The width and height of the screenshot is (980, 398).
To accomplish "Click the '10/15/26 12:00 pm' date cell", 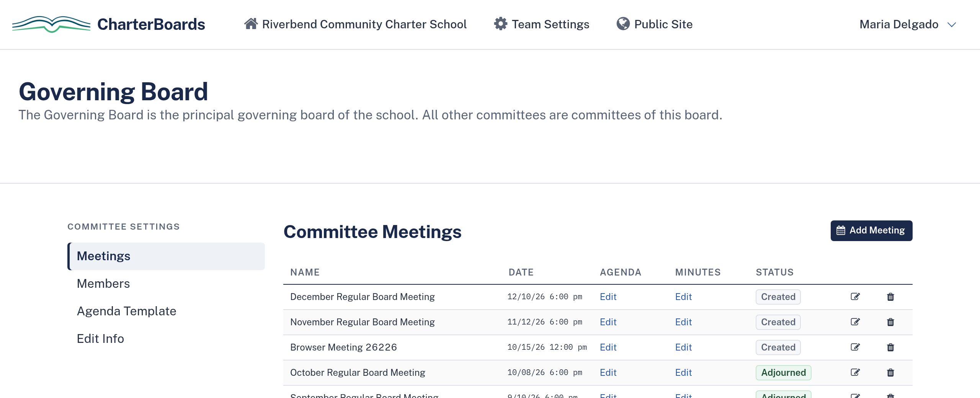I will click(x=547, y=347).
